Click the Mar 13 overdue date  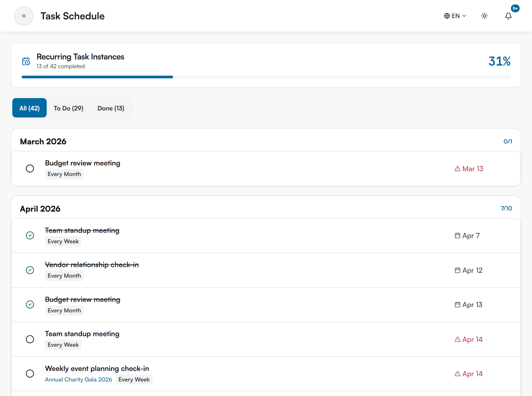pos(473,169)
